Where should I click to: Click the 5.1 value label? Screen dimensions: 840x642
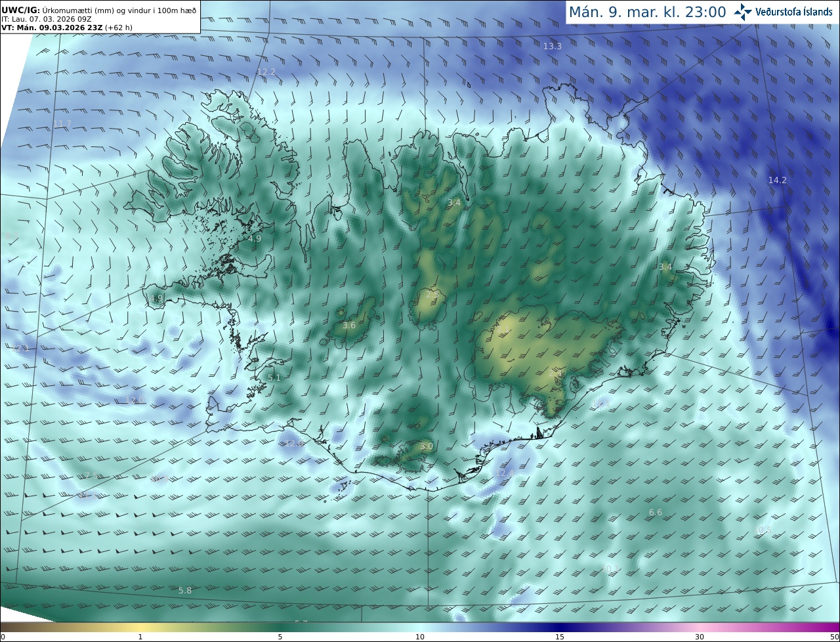coord(274,377)
